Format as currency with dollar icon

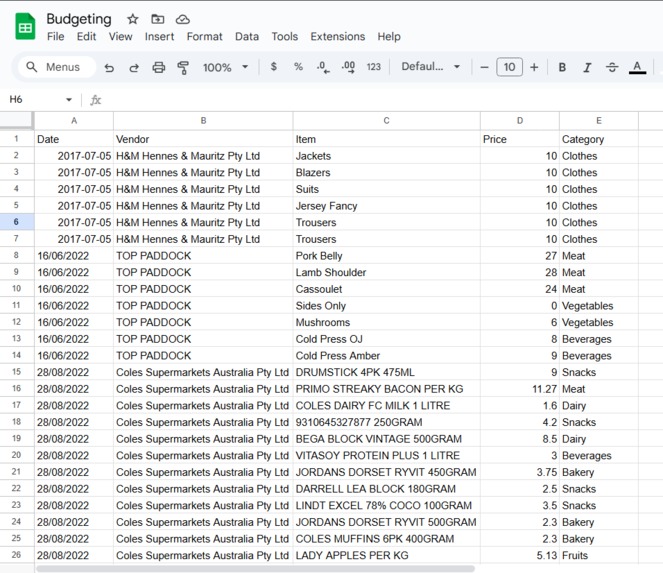coord(274,67)
